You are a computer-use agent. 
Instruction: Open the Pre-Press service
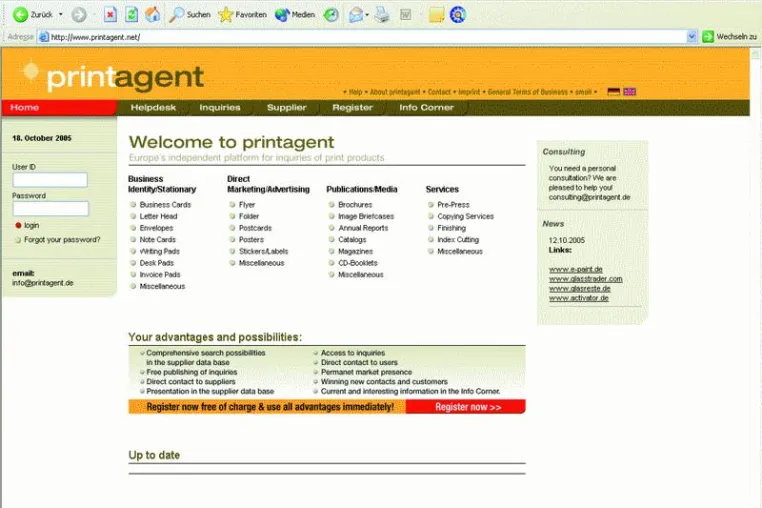tap(453, 205)
